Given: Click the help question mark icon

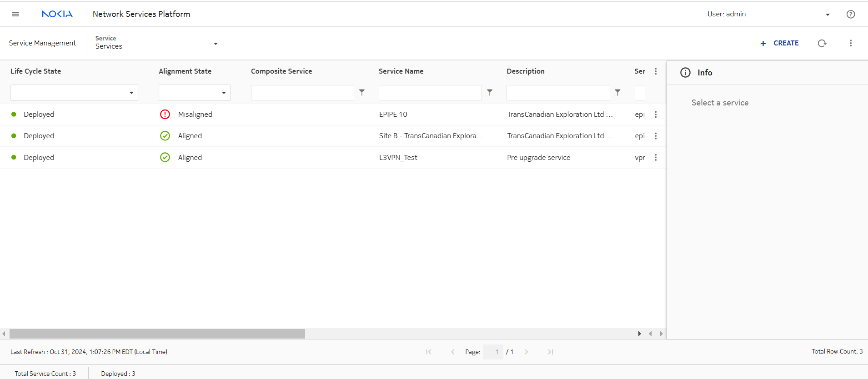Looking at the screenshot, I should [850, 14].
